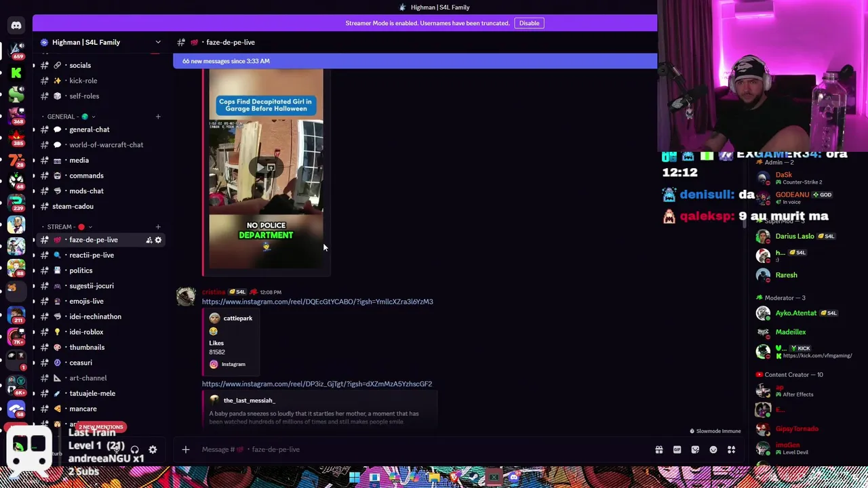Open the sticker picker
The width and height of the screenshot is (868, 488).
695,449
